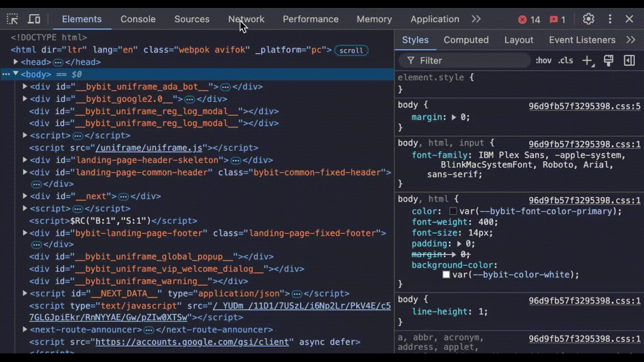Open stylesheet link beside line-height rule
Screen dimensions: 644x362
pyautogui.click(x=584, y=301)
